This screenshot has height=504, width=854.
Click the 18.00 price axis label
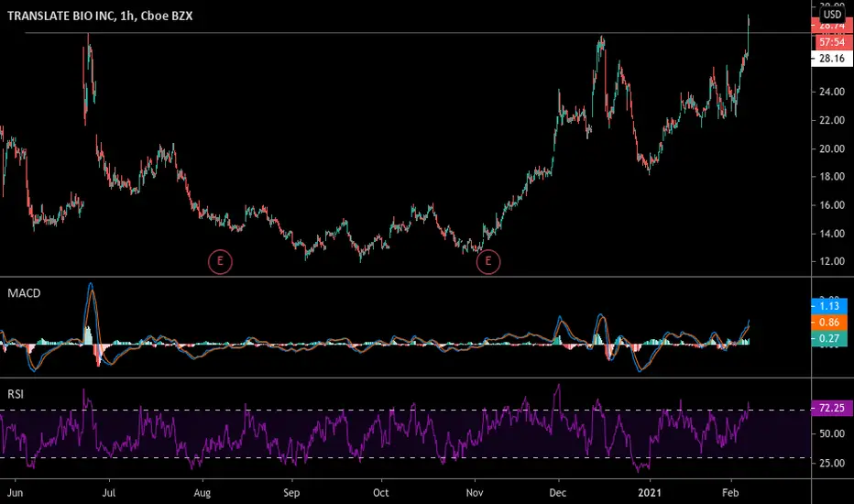tap(832, 177)
